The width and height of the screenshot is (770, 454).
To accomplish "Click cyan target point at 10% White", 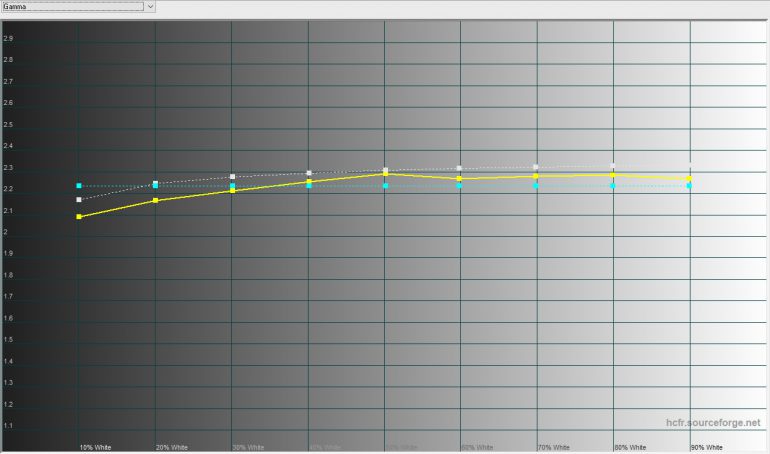I will click(79, 186).
